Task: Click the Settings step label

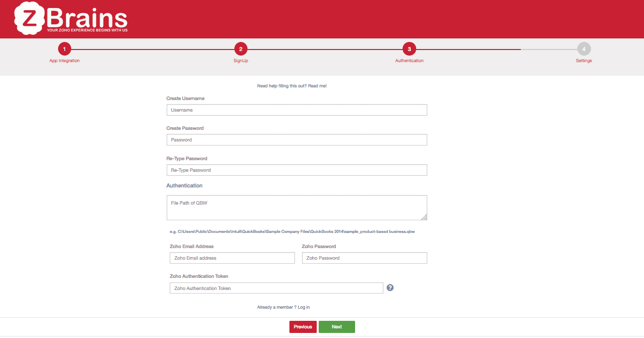Action: [584, 61]
